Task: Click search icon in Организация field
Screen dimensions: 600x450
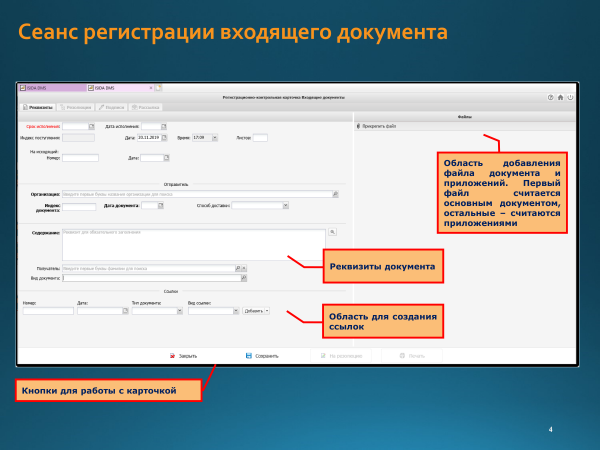Action: coord(335,195)
